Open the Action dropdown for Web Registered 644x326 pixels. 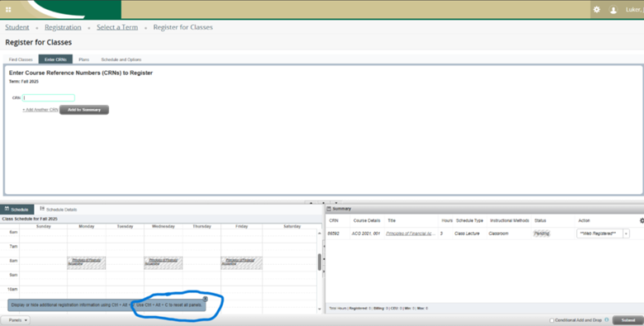click(626, 234)
